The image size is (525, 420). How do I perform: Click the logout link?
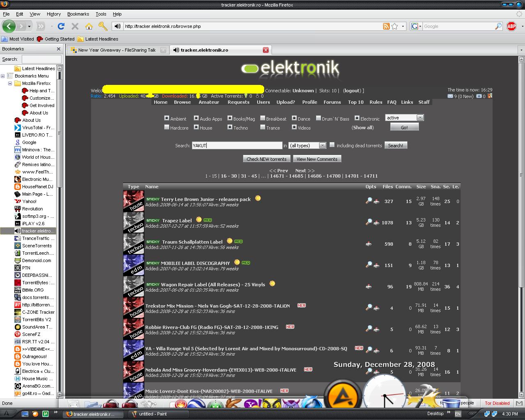[352, 91]
